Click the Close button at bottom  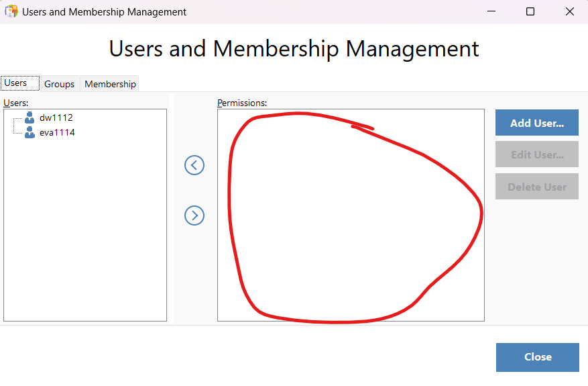pyautogui.click(x=538, y=357)
